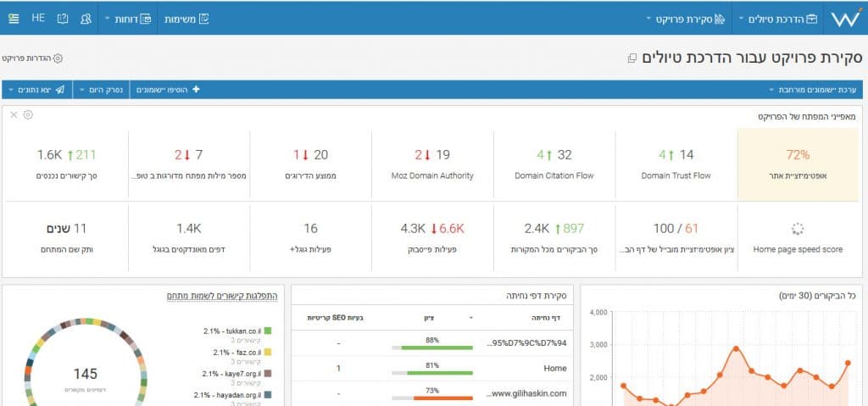
Task: Close the מאפייני המפתח של הפרויקט panel
Action: click(14, 114)
